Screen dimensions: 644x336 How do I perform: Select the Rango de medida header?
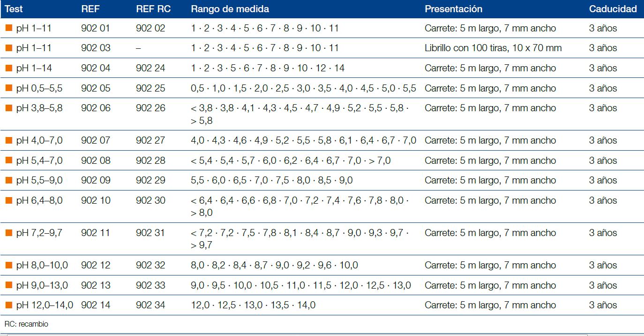point(230,9)
